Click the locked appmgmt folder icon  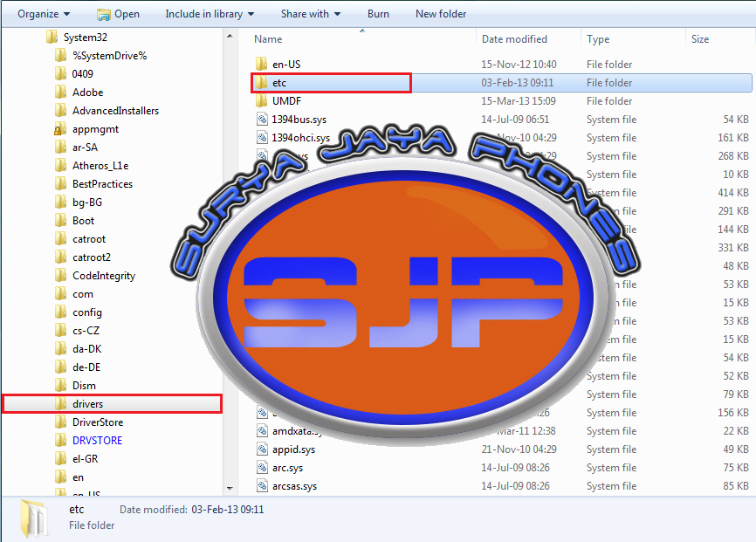60,129
